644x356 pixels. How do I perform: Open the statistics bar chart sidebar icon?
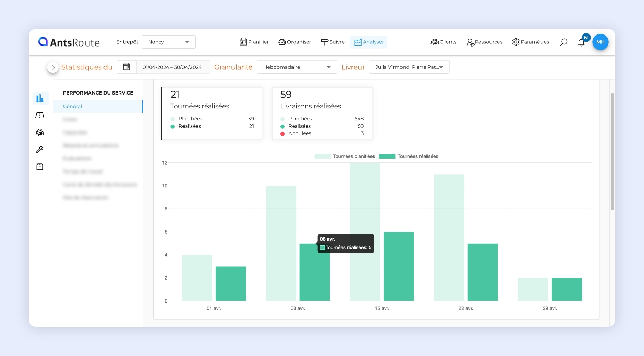[x=40, y=98]
